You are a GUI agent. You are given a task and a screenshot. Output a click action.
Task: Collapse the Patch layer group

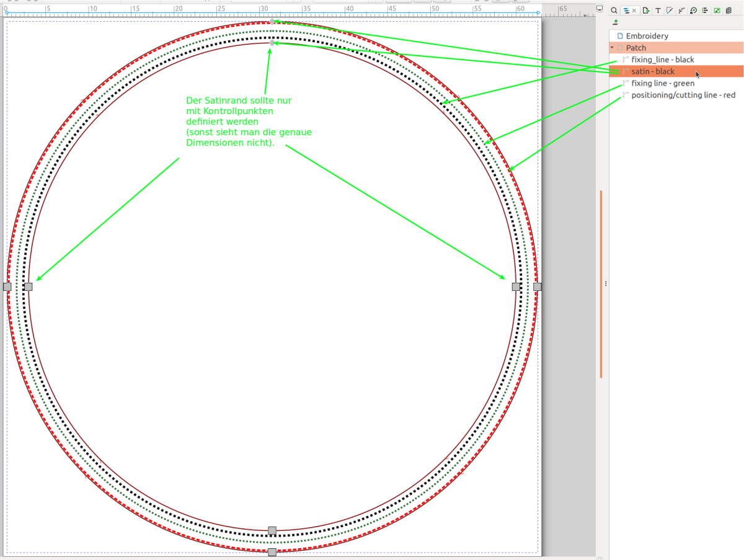tap(613, 48)
